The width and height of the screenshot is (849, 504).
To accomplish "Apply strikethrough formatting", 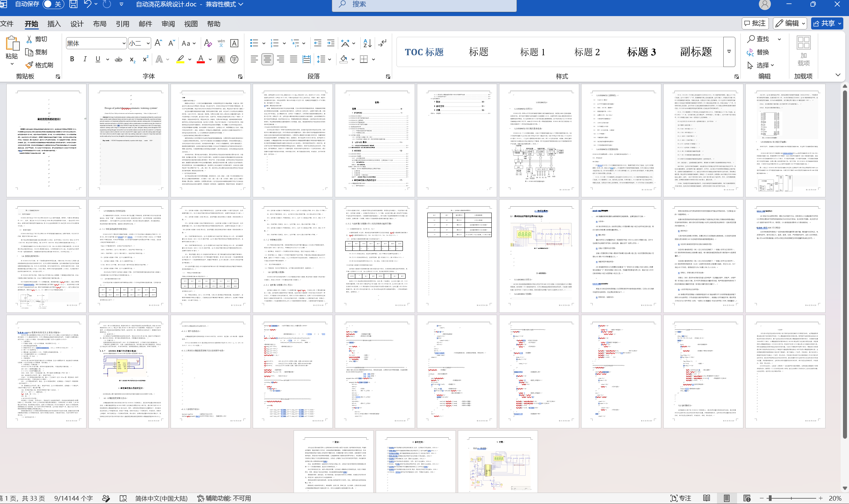I will click(x=118, y=59).
